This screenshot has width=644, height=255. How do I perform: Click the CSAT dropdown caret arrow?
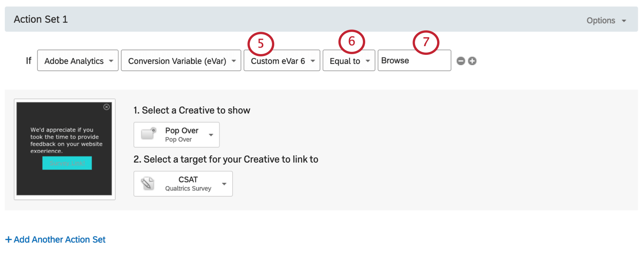point(224,184)
